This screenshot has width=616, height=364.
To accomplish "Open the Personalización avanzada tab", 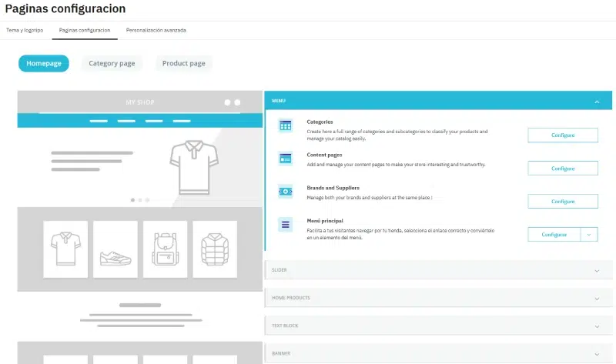I will click(156, 30).
